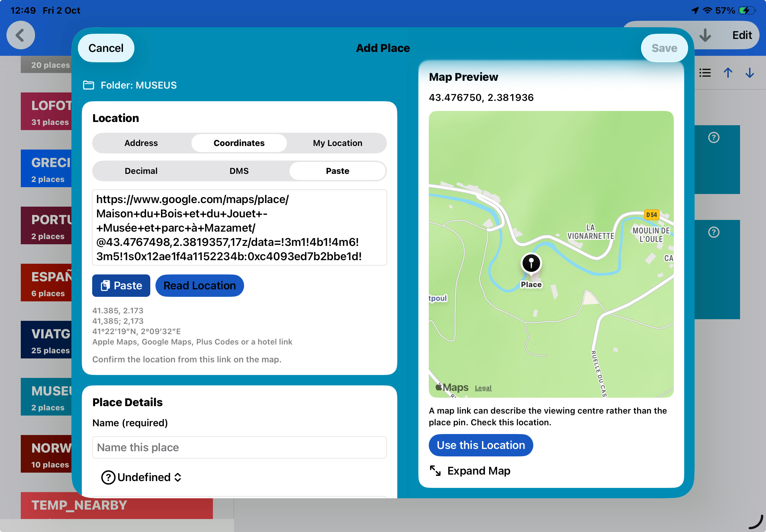766x532 pixels.
Task: Cancel adding the place
Action: (106, 48)
